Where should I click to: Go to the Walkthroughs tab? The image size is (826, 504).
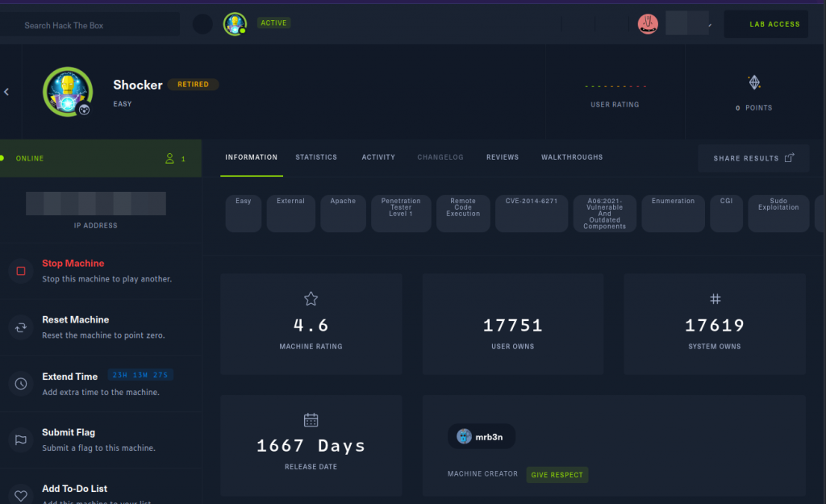tap(572, 157)
